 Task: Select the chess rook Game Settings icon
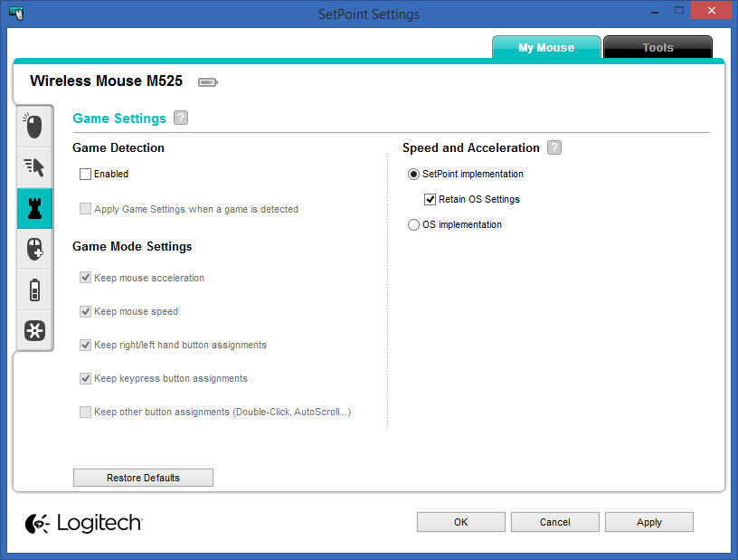[34, 209]
